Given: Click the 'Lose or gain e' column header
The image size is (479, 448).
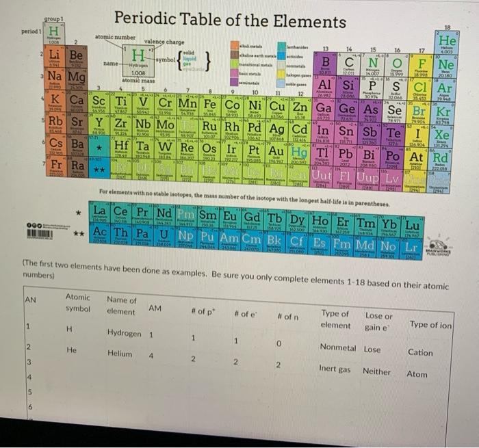Looking at the screenshot, I should (x=378, y=321).
